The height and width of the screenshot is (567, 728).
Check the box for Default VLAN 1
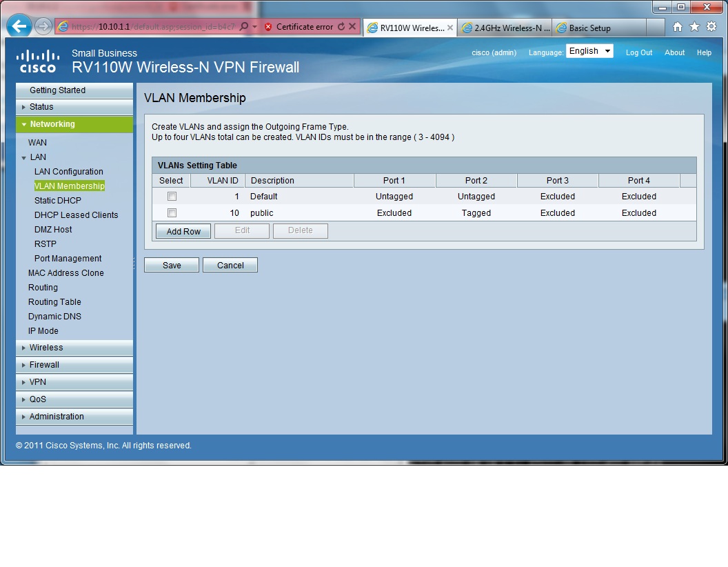tap(172, 197)
